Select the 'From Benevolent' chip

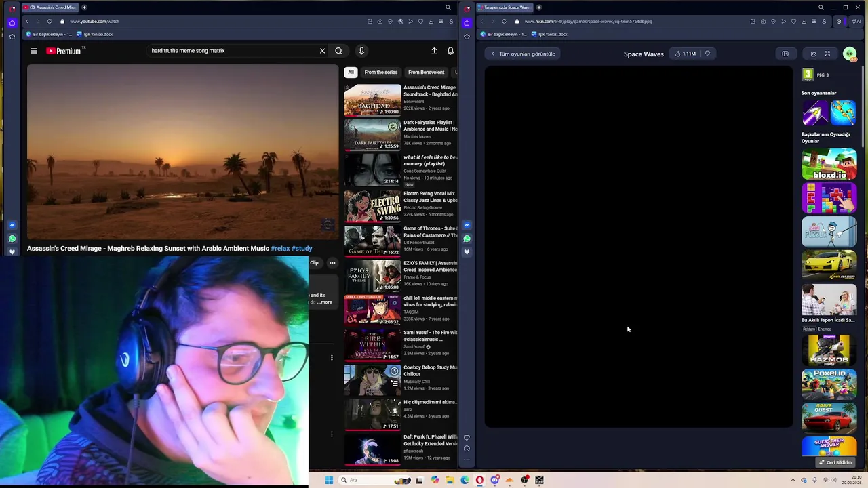426,73
